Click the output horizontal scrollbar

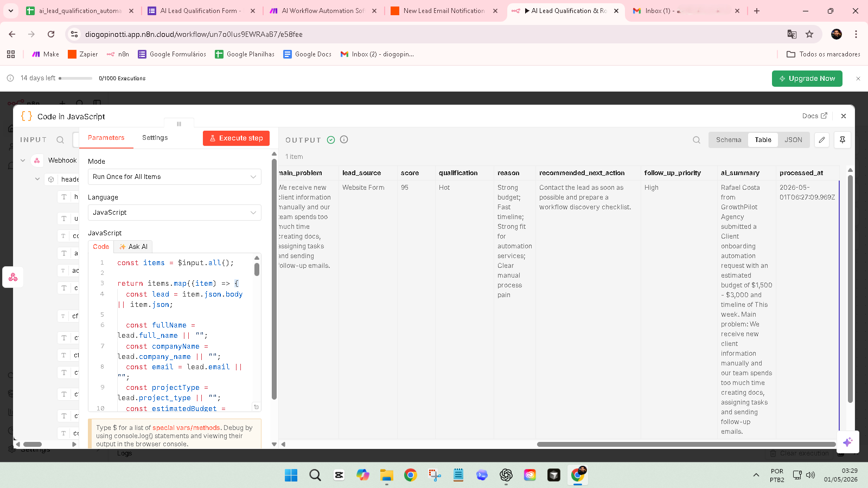tap(686, 444)
